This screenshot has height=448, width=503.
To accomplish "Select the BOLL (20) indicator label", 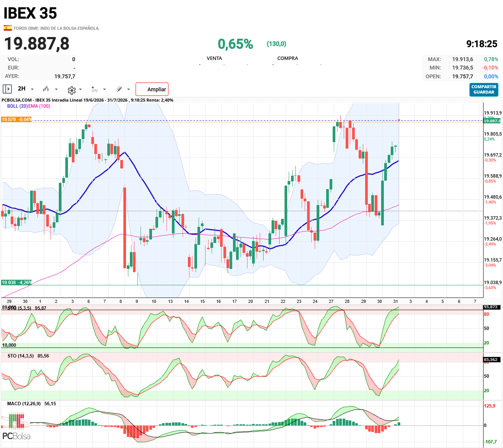I will pos(17,106).
